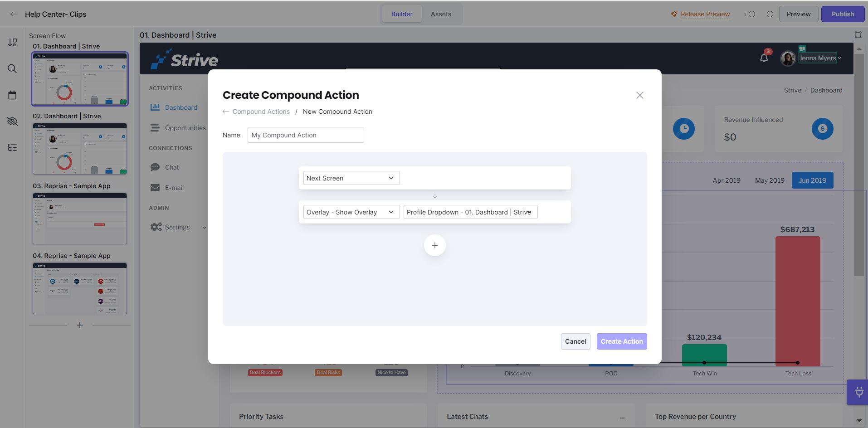Select the hierarchy list icon in the sidebar
This screenshot has height=428, width=868.
coord(12,148)
